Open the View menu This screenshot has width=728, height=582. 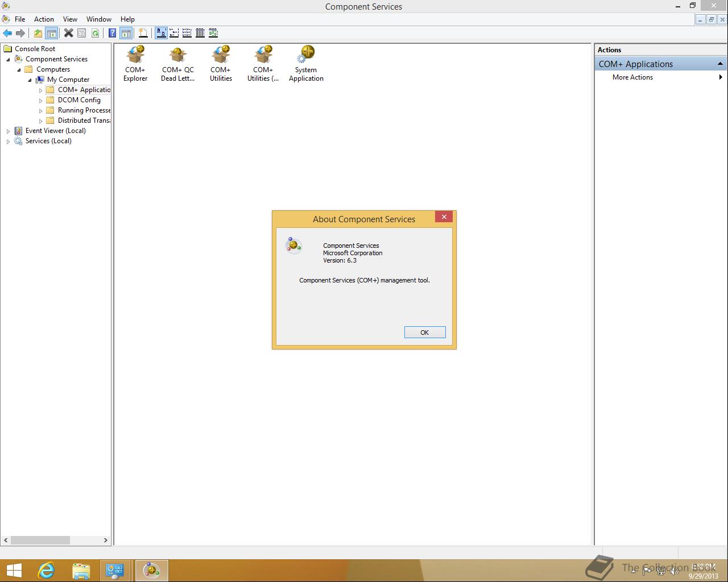pyautogui.click(x=70, y=19)
